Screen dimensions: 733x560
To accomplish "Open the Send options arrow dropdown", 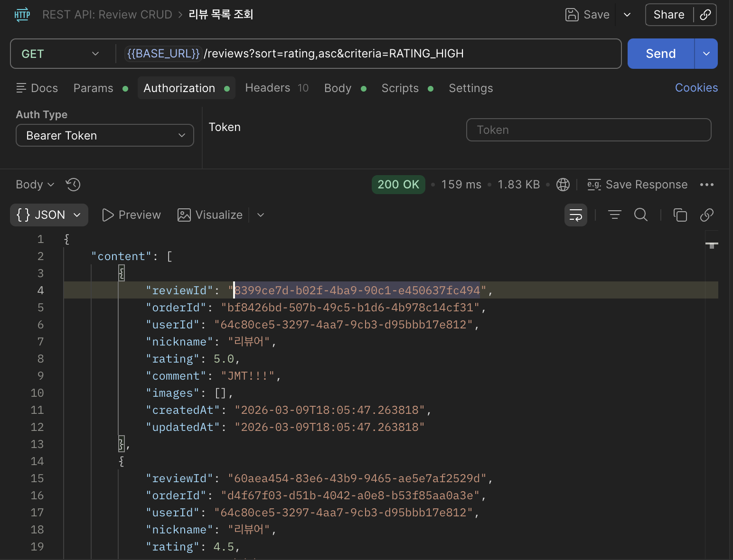I will 706,54.
